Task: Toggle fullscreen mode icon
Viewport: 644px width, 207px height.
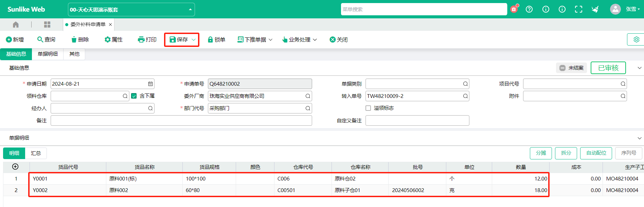Action: tap(578, 9)
